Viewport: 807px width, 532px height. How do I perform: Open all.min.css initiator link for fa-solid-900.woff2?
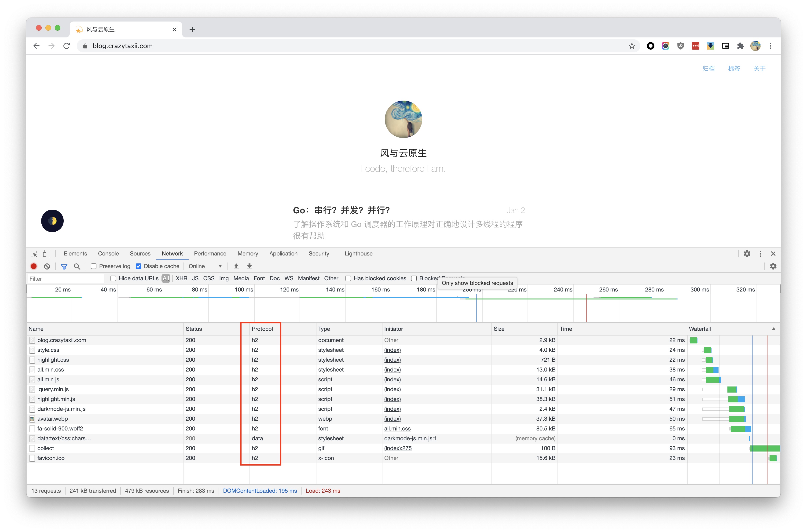[397, 429]
